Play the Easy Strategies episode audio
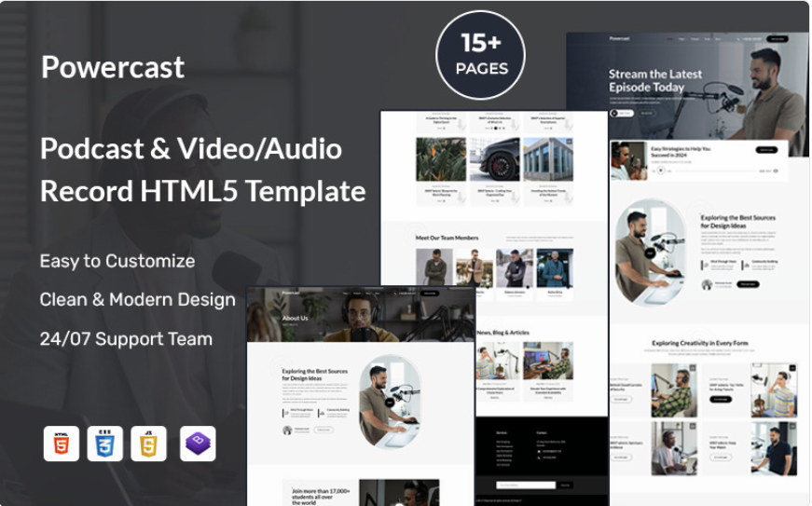The width and height of the screenshot is (812, 506). (x=661, y=171)
